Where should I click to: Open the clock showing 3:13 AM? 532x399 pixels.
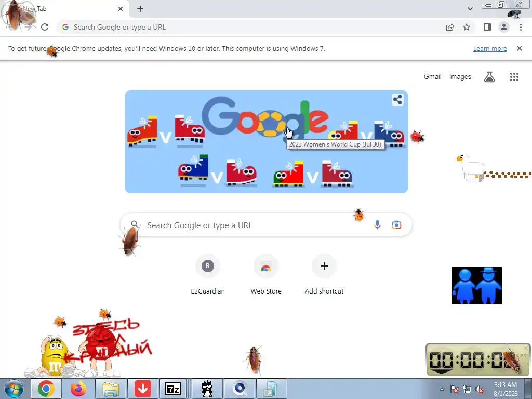[506, 389]
